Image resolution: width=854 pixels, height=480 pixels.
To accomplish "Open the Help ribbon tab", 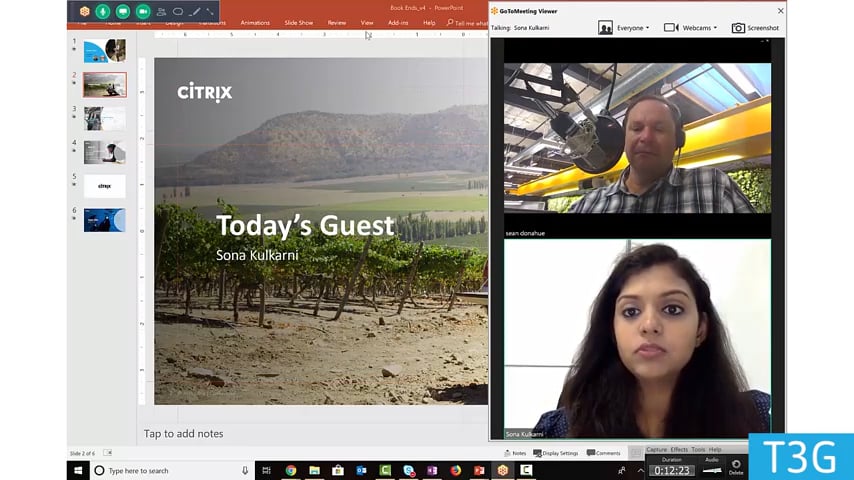I will pyautogui.click(x=429, y=23).
